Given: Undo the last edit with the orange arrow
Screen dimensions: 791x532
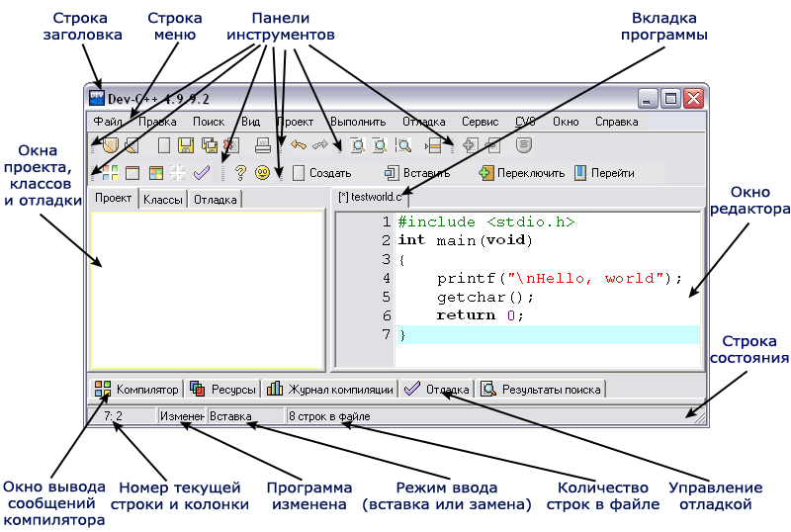Looking at the screenshot, I should pyautogui.click(x=299, y=145).
